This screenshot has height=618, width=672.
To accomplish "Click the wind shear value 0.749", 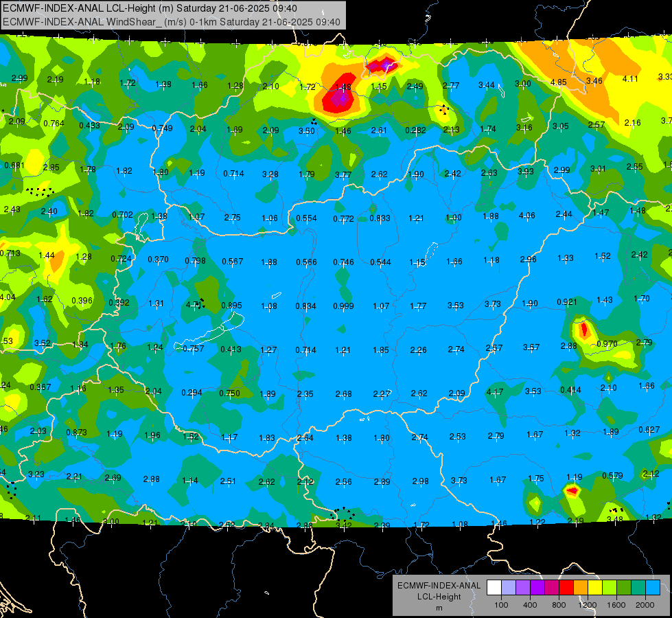I will [x=162, y=128].
